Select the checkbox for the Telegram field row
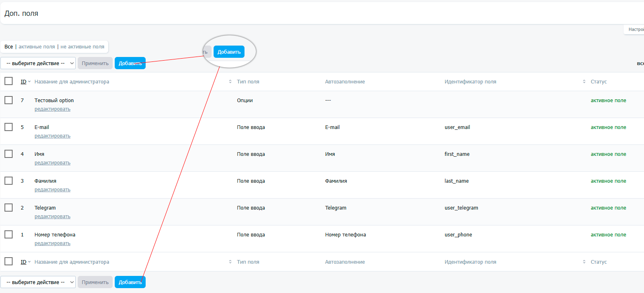This screenshot has width=644, height=293. click(x=9, y=208)
